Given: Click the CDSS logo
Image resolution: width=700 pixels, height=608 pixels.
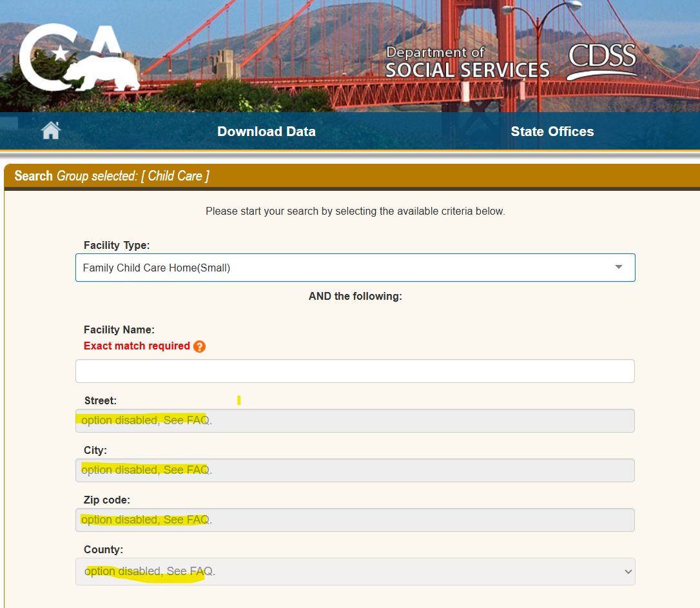Looking at the screenshot, I should tap(602, 61).
